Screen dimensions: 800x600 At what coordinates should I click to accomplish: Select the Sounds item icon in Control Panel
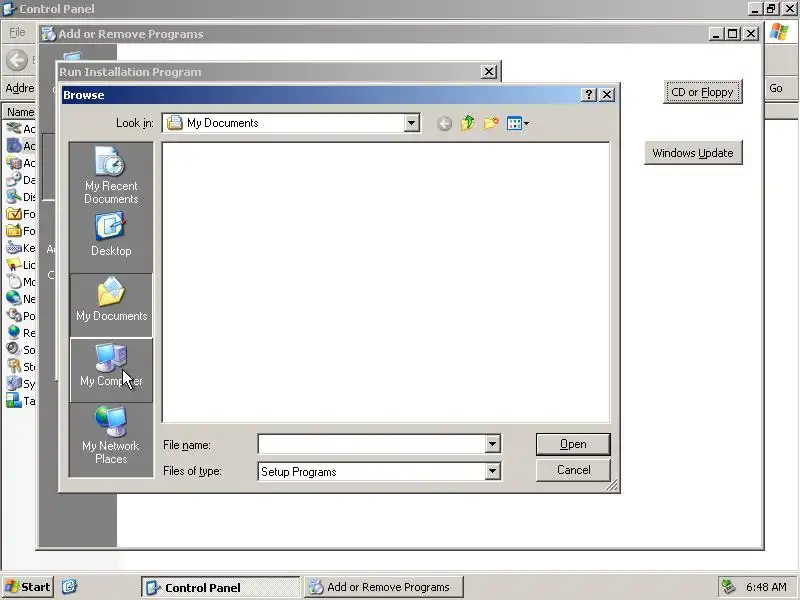[14, 349]
